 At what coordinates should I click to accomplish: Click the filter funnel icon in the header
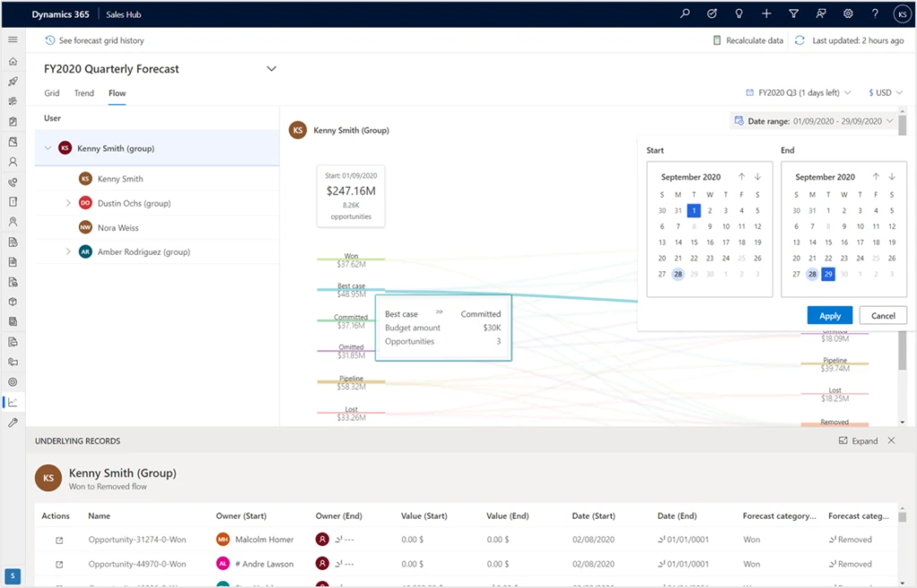(x=793, y=13)
